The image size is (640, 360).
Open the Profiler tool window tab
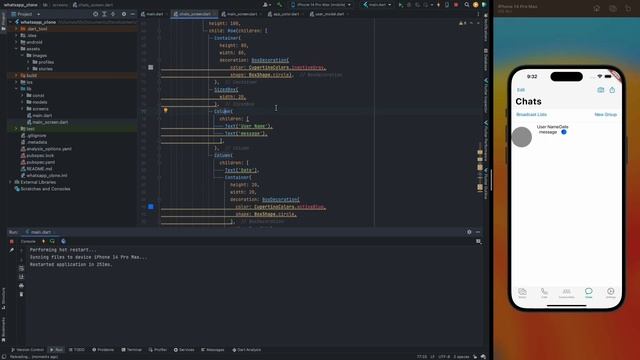158,350
